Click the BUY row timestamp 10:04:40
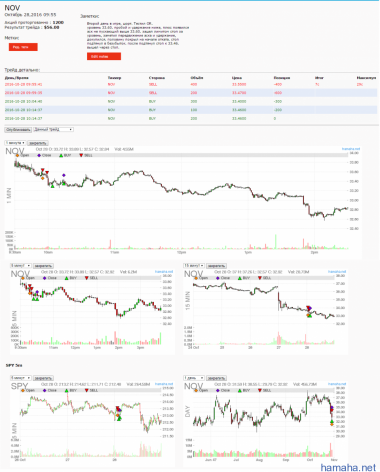Image resolution: width=380 pixels, height=472 pixels. [x=23, y=101]
